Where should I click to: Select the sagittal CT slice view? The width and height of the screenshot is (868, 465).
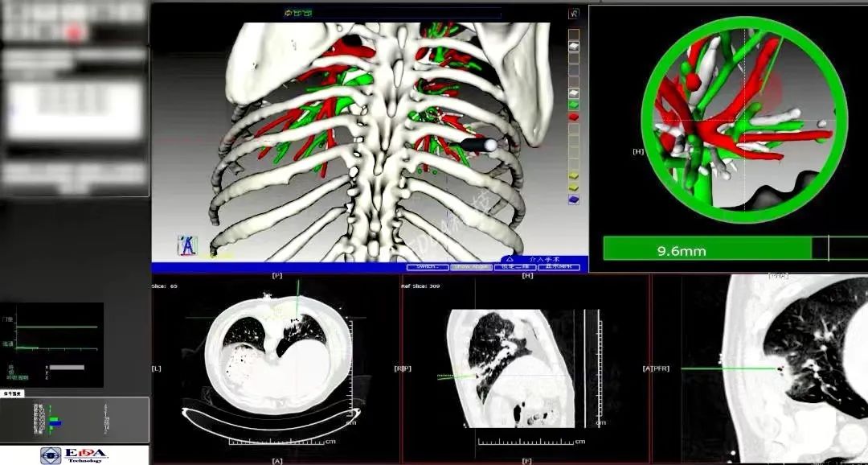coord(526,368)
